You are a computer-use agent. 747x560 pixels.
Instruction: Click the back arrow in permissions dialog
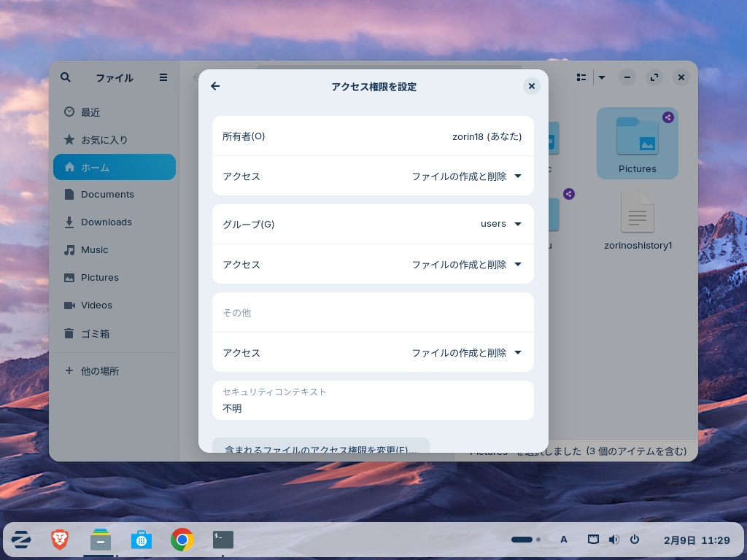click(215, 86)
